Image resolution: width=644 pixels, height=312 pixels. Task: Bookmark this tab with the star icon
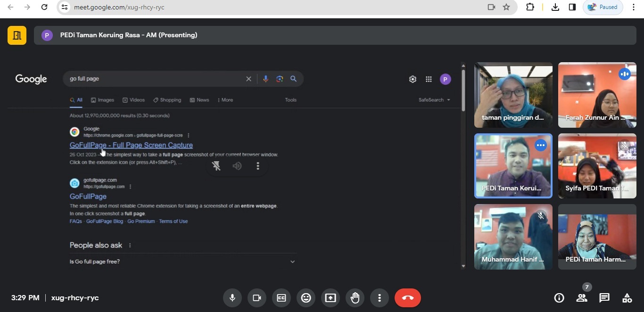click(506, 7)
